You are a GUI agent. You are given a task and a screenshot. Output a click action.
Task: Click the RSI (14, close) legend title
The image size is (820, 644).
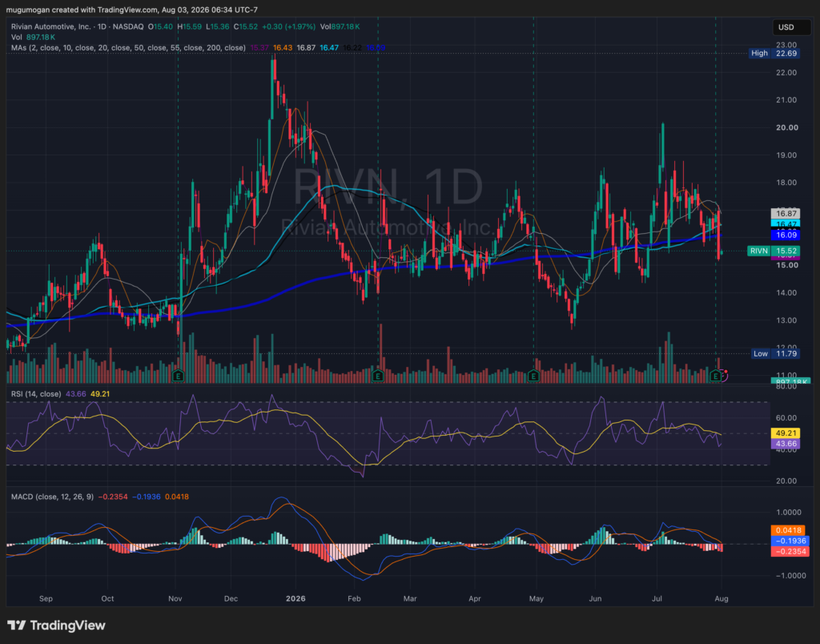(x=36, y=394)
